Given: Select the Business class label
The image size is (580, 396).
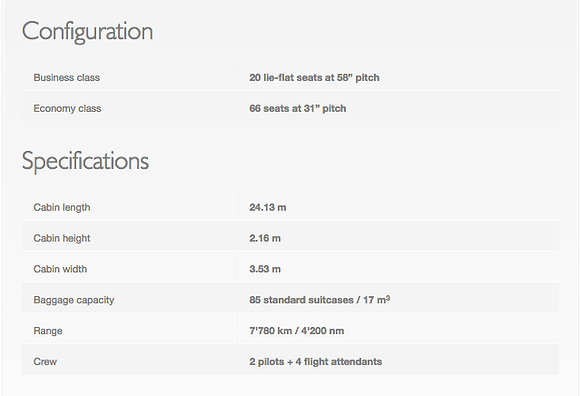Looking at the screenshot, I should [x=67, y=78].
